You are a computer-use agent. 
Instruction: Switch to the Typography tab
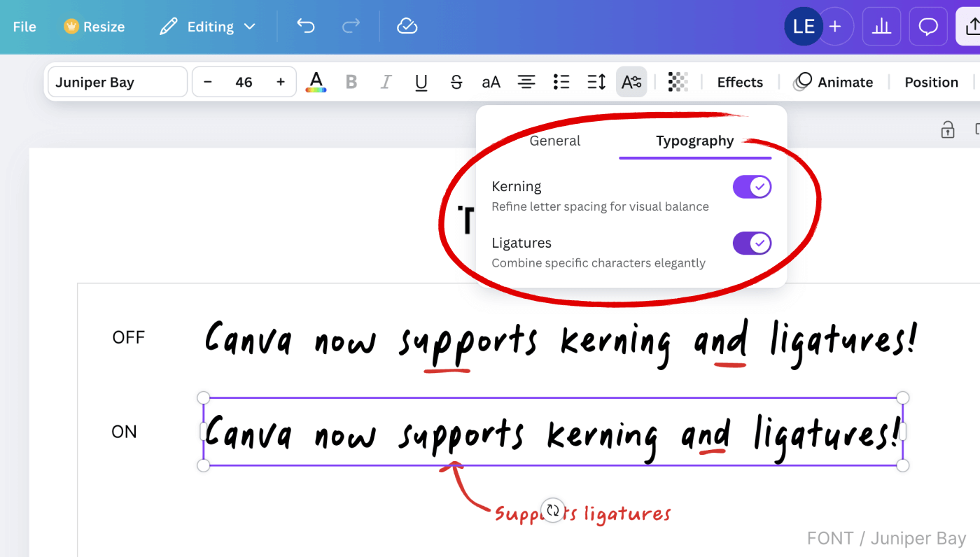click(695, 141)
